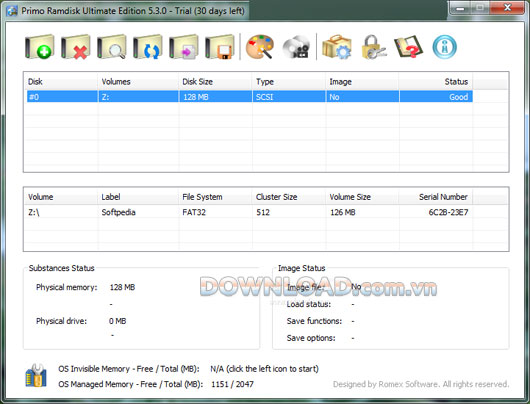
Task: Click the load image into disk icon
Action: point(184,47)
